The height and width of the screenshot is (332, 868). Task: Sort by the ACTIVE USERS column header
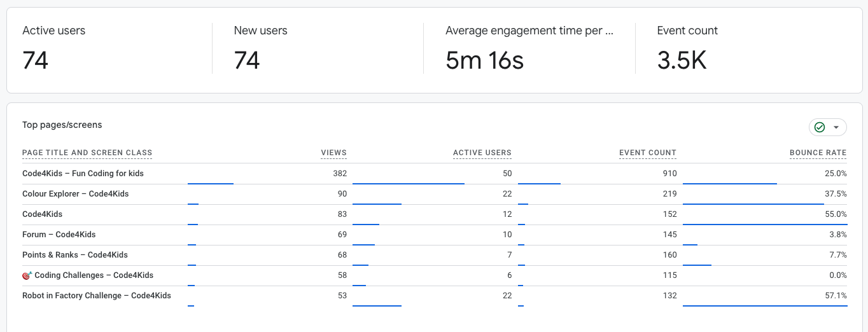tap(482, 153)
